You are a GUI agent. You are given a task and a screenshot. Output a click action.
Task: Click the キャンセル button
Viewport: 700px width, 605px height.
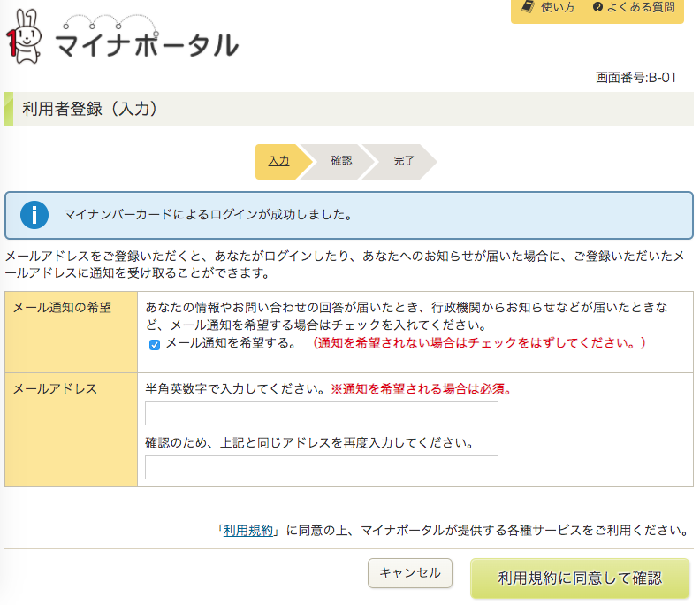click(x=410, y=573)
